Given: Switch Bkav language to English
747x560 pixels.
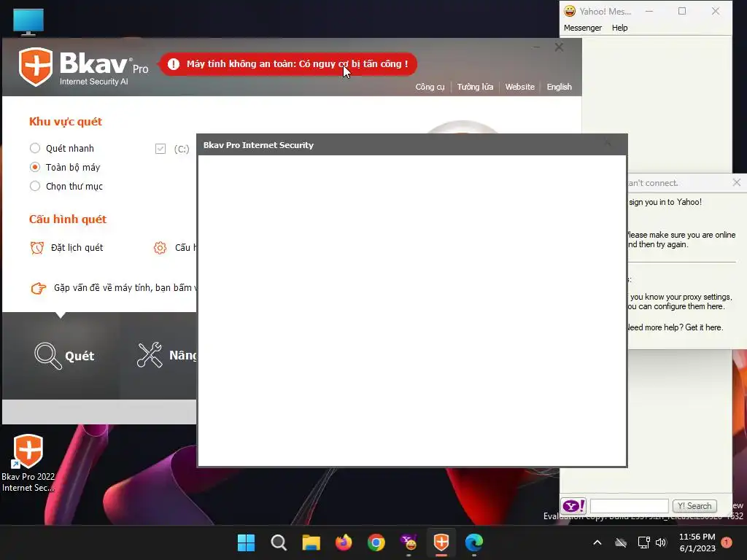Looking at the screenshot, I should (559, 87).
